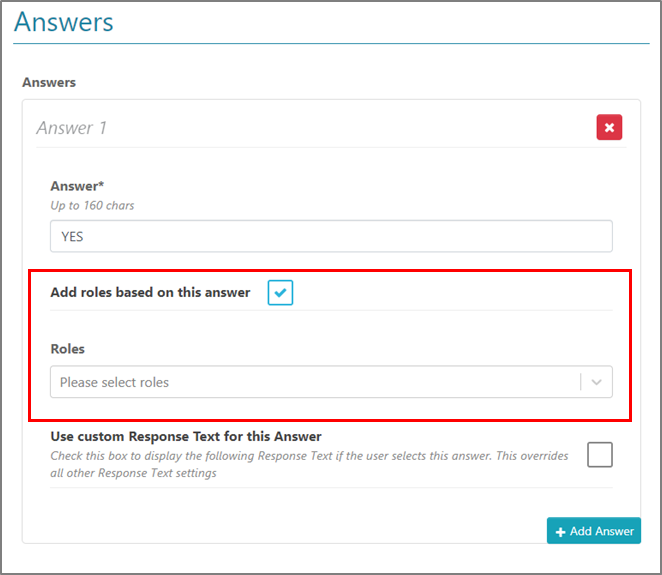
Task: Click the Add Answer button
Action: coord(594,531)
